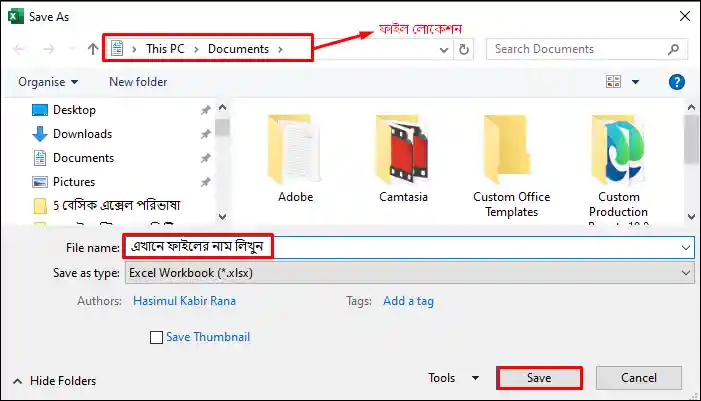Unpin Desktop using its pin icon
Screen dimensions: 701x401
(x=205, y=110)
